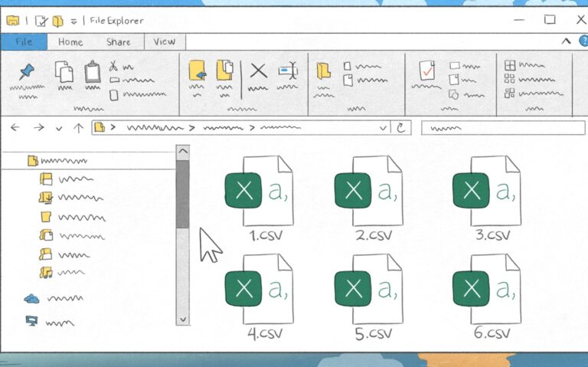Select the This PC computer item

50,322
